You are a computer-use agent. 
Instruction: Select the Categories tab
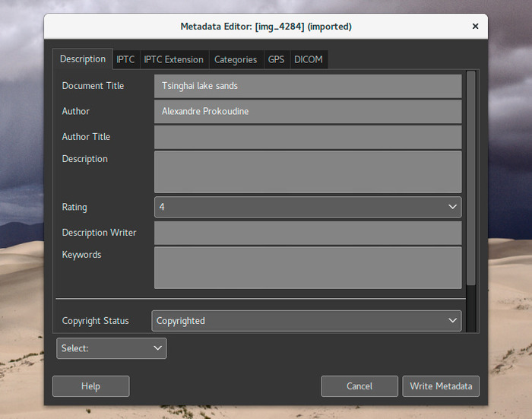point(236,60)
